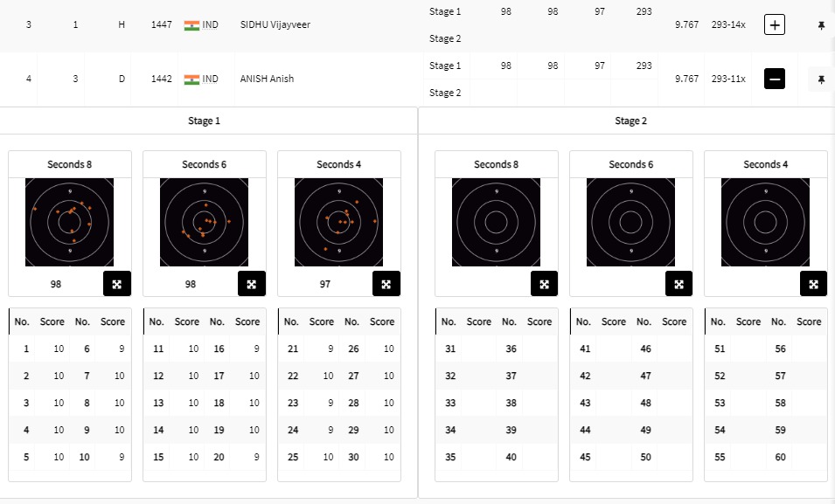Enlarge Stage 2 Seconds 6 target
Viewport: 835px width, 504px height.
tap(678, 284)
